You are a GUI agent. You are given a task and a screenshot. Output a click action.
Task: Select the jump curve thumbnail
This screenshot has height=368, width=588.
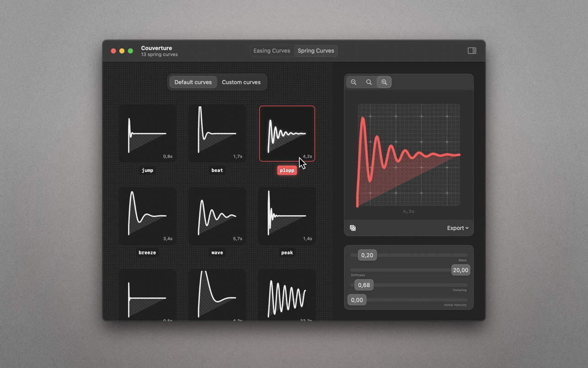(147, 133)
